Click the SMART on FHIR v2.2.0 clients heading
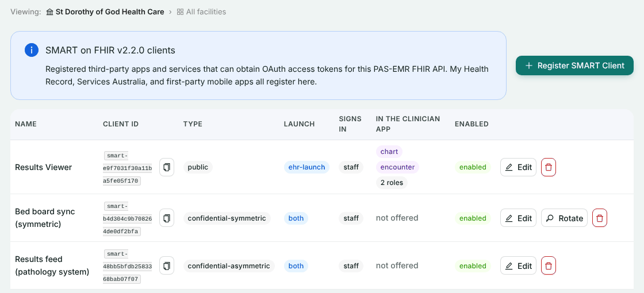Viewport: 644px width, 293px height. coord(110,51)
